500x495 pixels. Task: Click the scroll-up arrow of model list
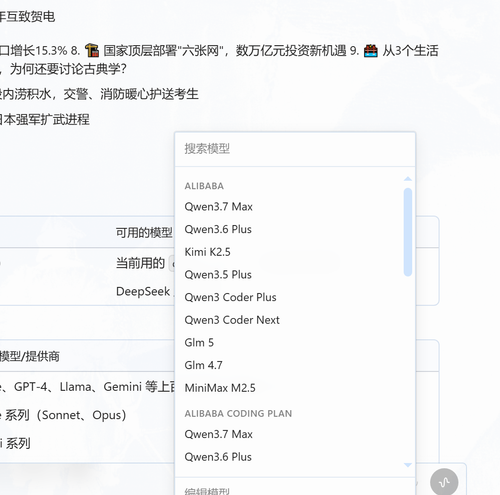[408, 179]
